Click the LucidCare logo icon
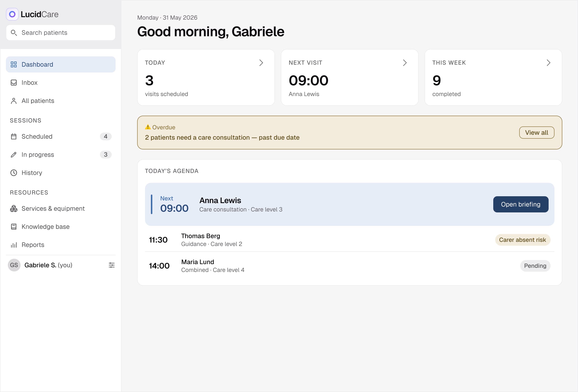This screenshot has height=392, width=578. (x=12, y=14)
